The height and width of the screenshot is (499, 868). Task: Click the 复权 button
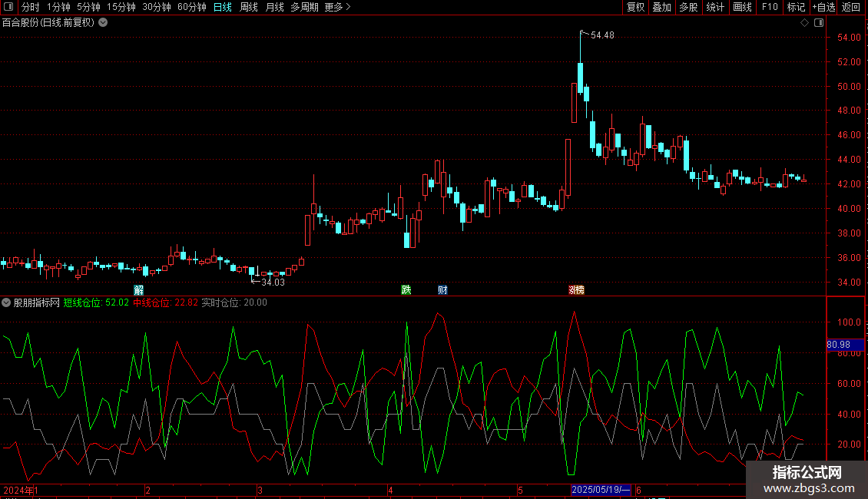tap(635, 7)
